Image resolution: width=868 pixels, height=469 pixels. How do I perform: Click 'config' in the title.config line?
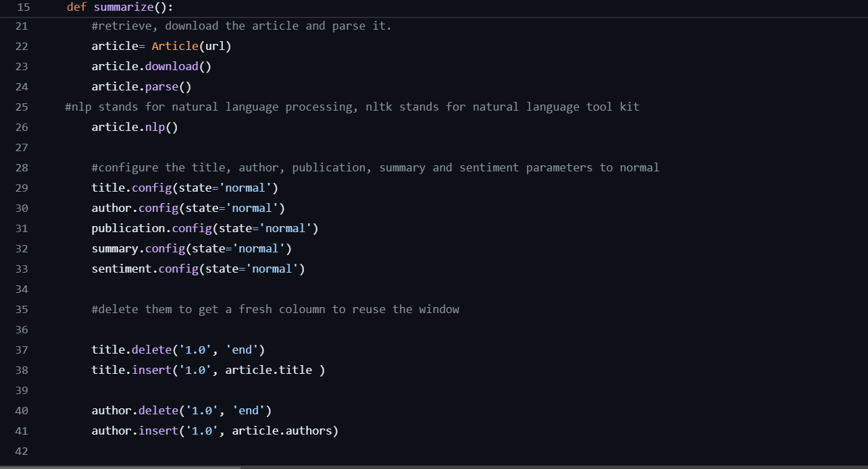coord(151,188)
